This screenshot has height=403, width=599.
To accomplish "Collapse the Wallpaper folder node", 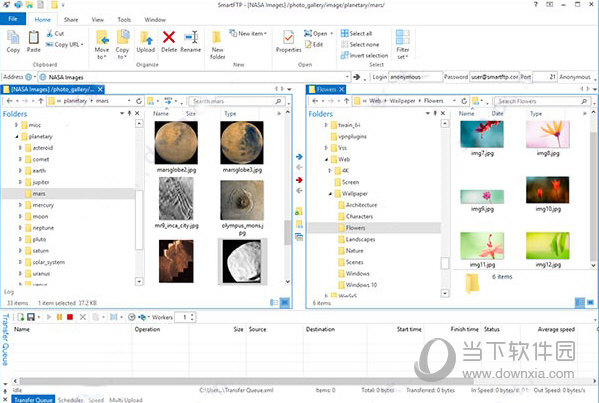I will click(x=330, y=194).
